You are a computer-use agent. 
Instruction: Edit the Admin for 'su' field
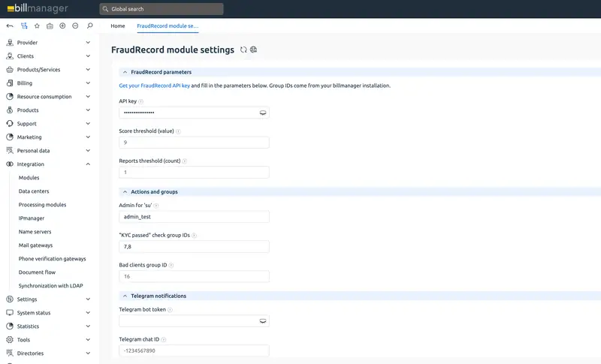point(194,217)
